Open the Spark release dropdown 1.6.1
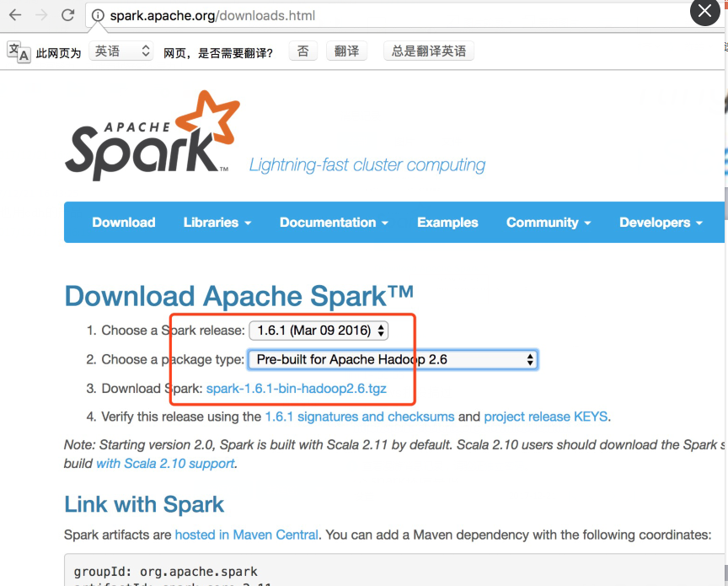 pos(318,331)
